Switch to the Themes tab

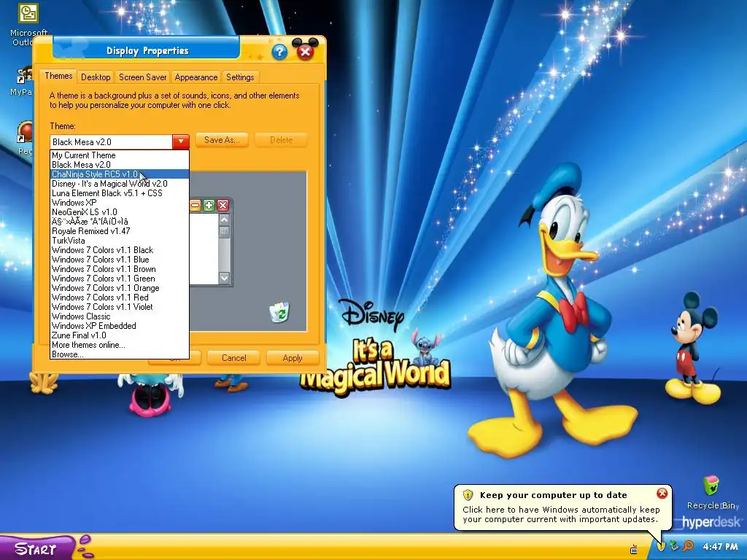click(58, 76)
